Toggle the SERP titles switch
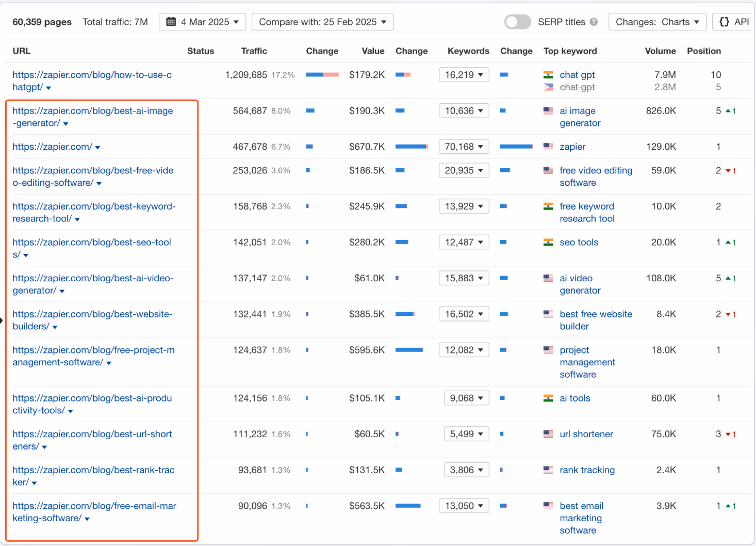 coord(518,22)
